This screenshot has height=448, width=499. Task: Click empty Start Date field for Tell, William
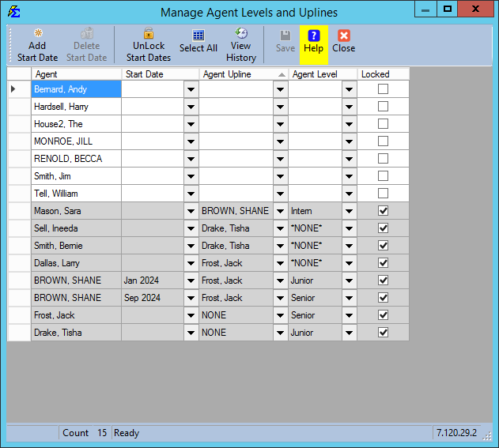pos(153,194)
